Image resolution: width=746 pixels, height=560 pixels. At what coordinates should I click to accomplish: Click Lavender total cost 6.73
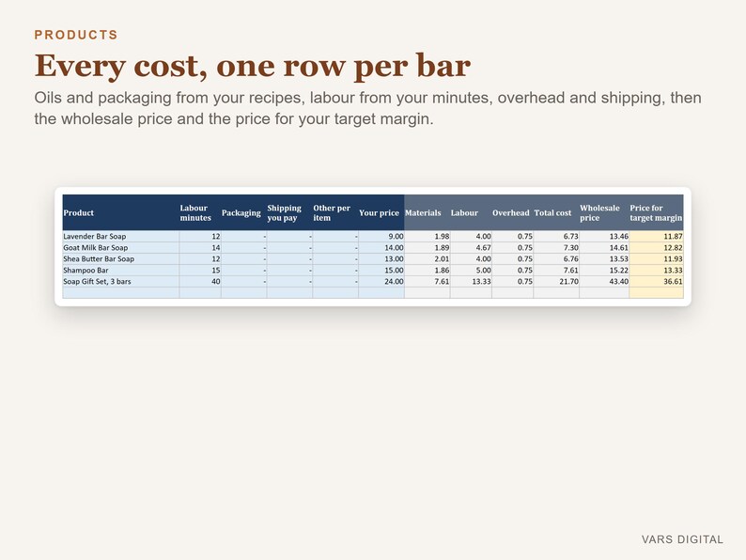(x=556, y=237)
